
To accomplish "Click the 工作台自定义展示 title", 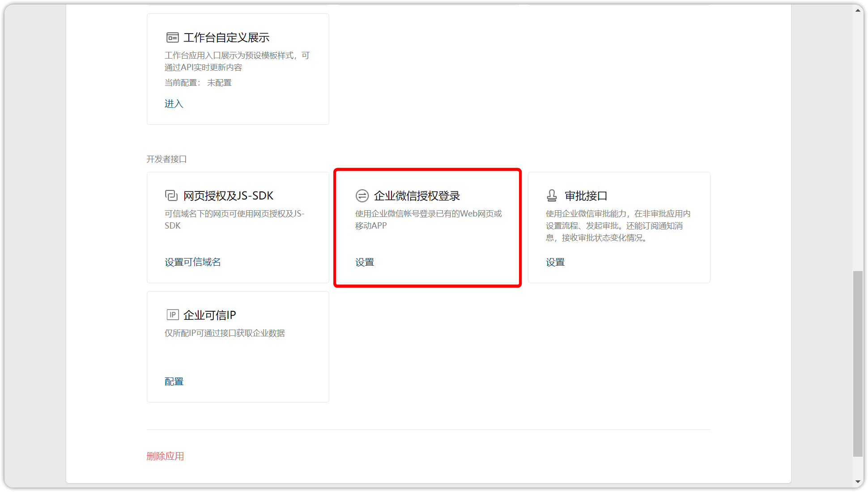I will 226,38.
